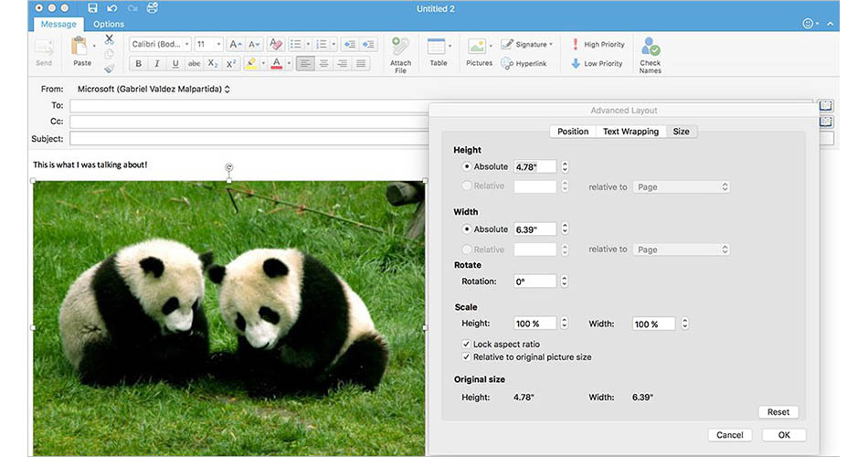Decrease font size with A-down icon
Screen dimensions: 868x457
[x=254, y=44]
